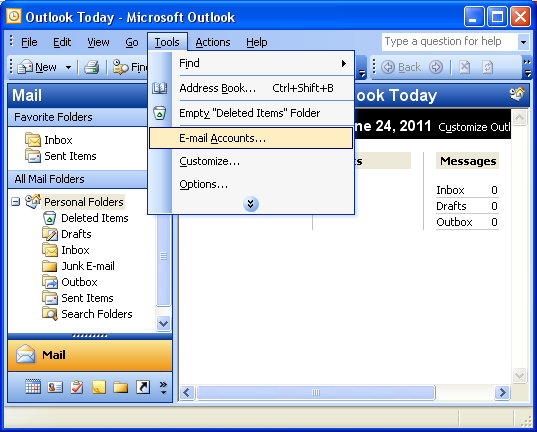Open Drafts link under Messages
Image resolution: width=537 pixels, height=432 pixels.
pyautogui.click(x=451, y=206)
